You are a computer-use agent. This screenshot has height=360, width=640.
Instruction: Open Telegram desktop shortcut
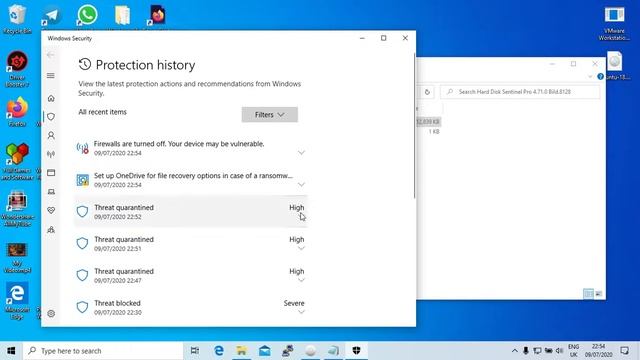[52, 16]
